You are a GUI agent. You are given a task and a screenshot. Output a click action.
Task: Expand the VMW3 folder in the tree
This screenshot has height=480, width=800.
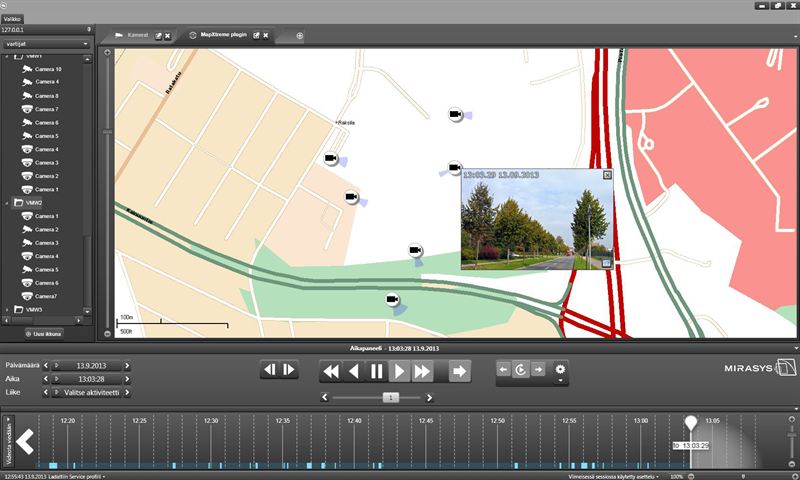click(8, 310)
